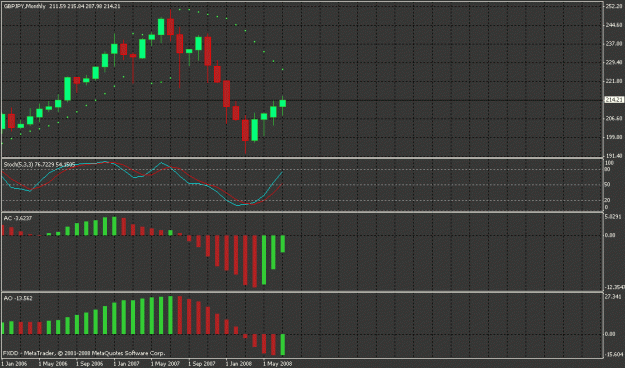625x368 pixels.
Task: Click the highlighted 214.21 current price tag
Action: (614, 100)
